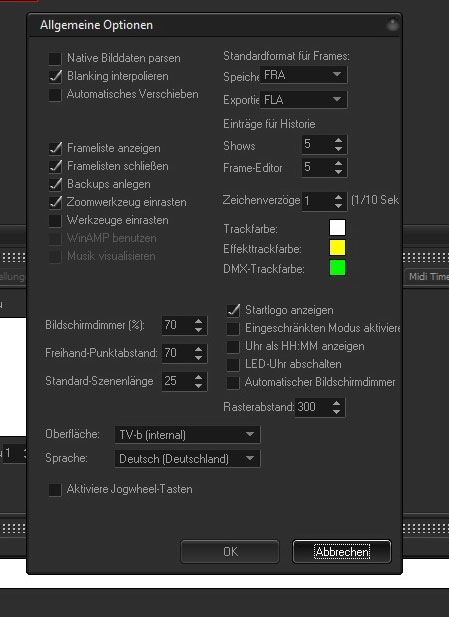Open the FLA export format dropdown

(x=303, y=100)
